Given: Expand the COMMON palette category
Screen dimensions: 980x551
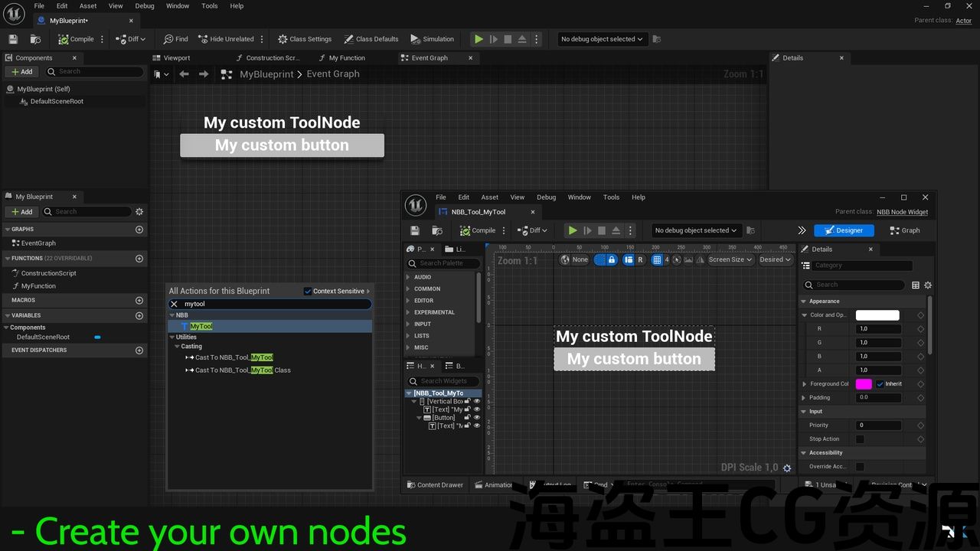Looking at the screenshot, I should click(426, 289).
